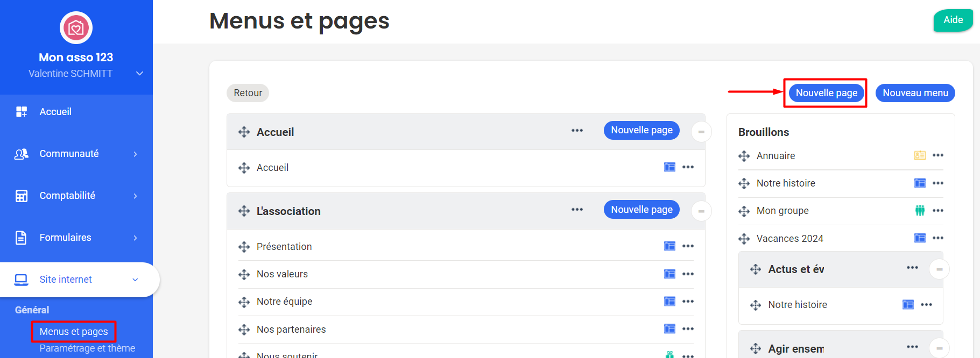
Task: Create a Nouveau menu
Action: point(915,93)
